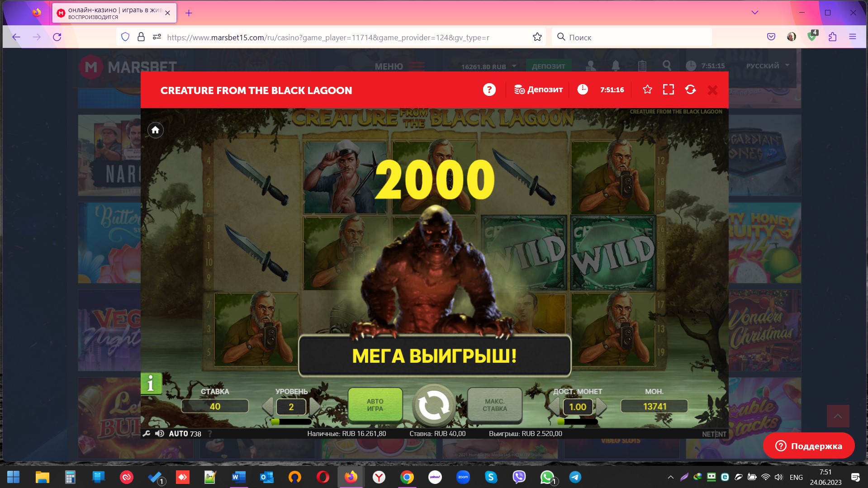Click the Marsbet logo
This screenshot has height=488, width=868.
(x=128, y=67)
